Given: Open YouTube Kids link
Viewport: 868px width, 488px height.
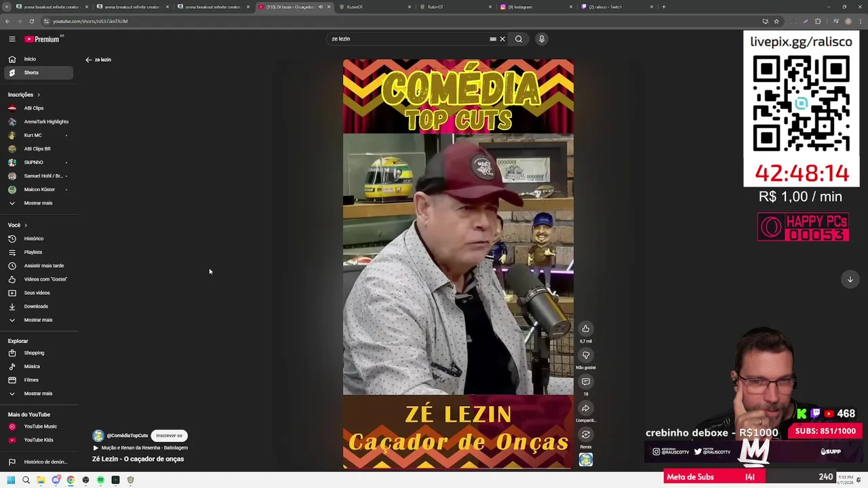Looking at the screenshot, I should point(37,440).
